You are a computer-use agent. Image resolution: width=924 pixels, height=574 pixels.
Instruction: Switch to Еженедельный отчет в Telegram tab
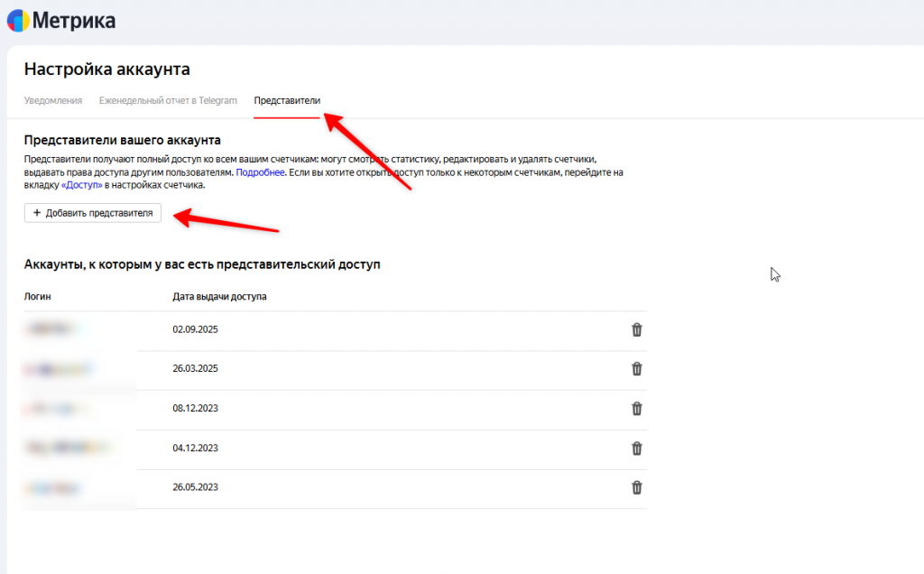click(x=168, y=100)
